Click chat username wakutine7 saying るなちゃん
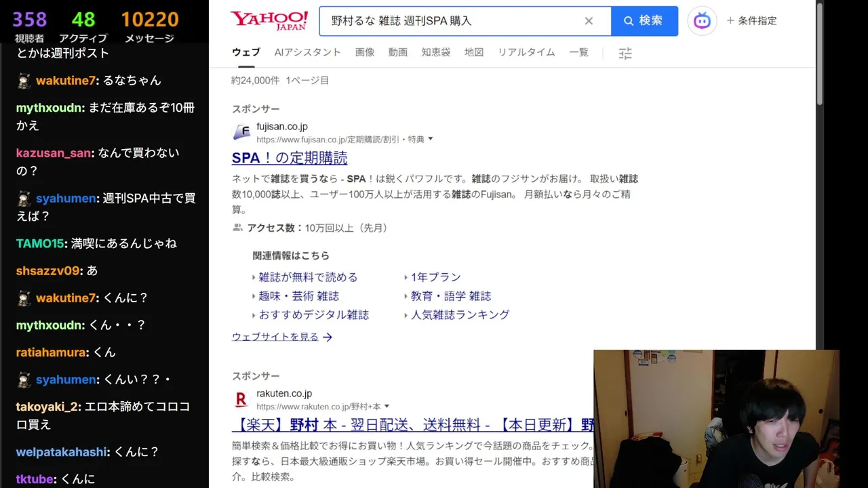868x488 pixels. 66,81
